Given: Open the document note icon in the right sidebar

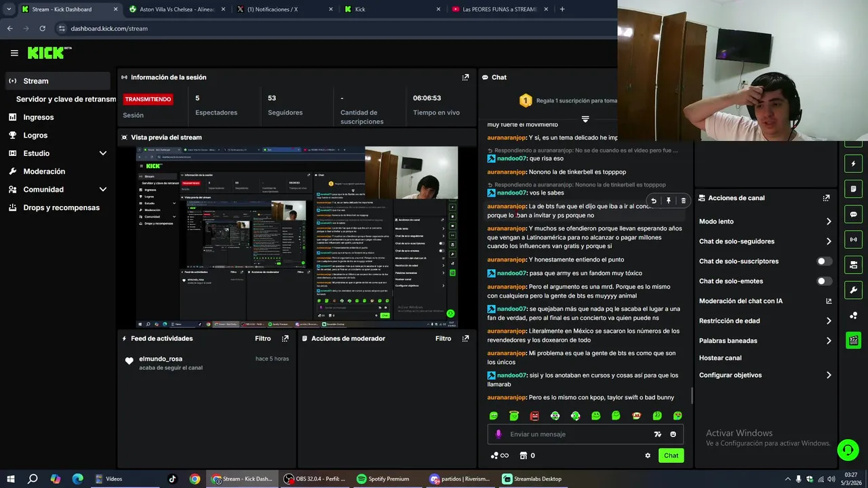Looking at the screenshot, I should pyautogui.click(x=853, y=188).
